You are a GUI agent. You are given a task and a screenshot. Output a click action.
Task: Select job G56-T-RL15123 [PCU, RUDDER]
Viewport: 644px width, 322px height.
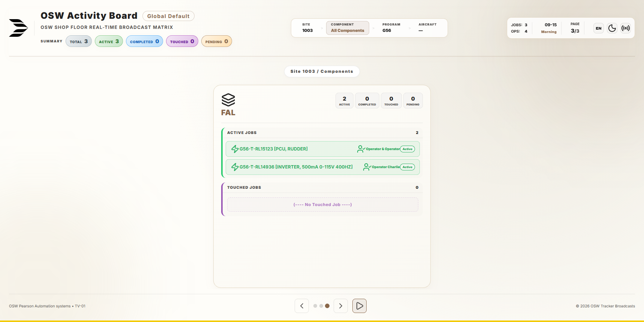coord(323,149)
